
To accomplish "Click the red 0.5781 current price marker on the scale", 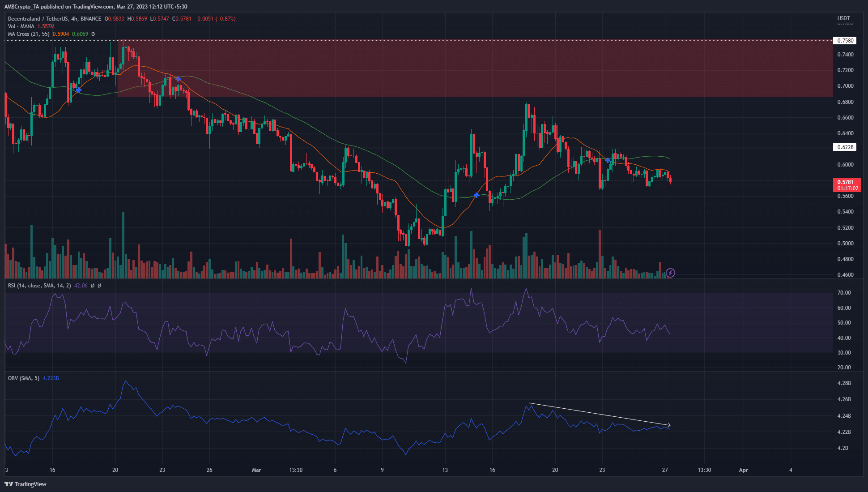I will pyautogui.click(x=844, y=183).
